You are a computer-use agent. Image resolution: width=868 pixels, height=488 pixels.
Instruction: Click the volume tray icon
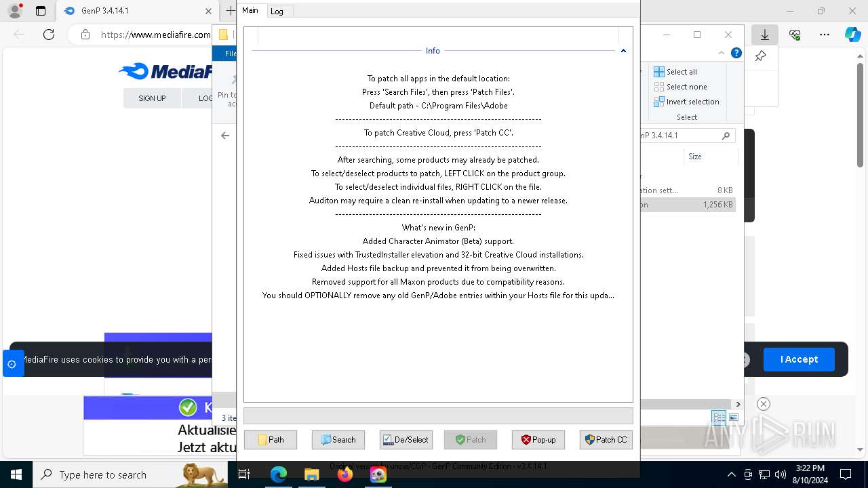click(781, 475)
